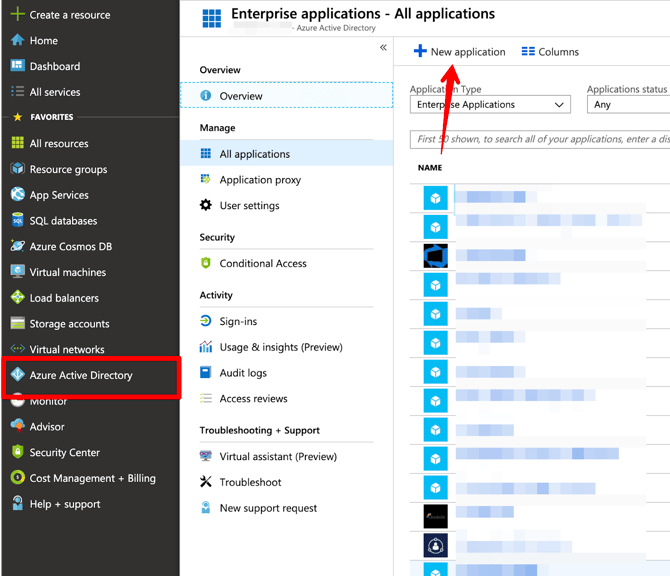Open All applications in Manage section

tap(254, 154)
